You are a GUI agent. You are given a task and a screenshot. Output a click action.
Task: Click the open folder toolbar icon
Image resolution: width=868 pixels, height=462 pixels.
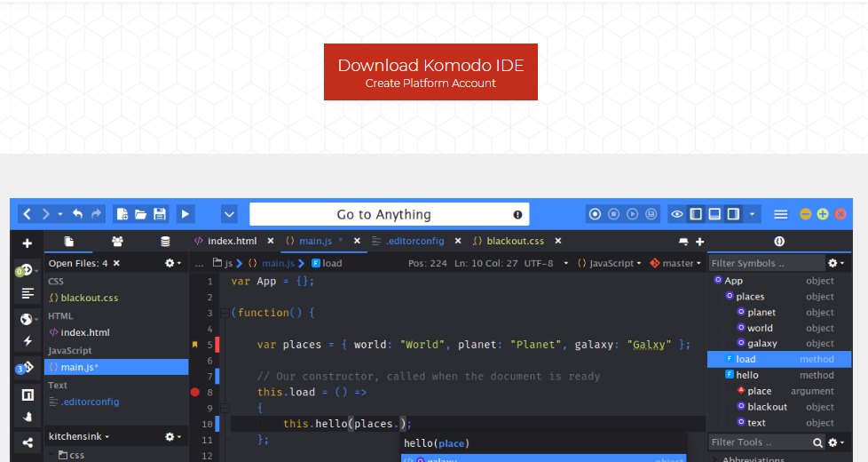[140, 214]
